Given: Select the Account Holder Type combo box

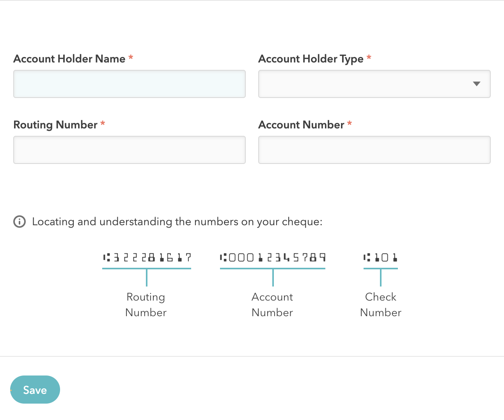Looking at the screenshot, I should coord(374,84).
